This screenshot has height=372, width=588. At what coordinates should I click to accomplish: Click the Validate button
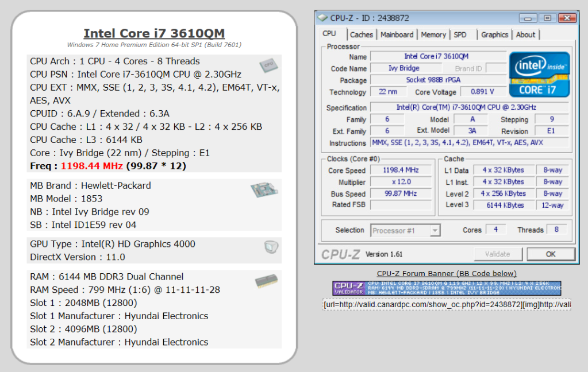(498, 254)
